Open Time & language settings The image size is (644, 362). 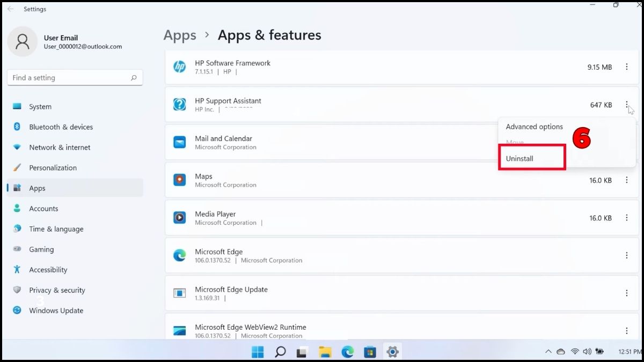point(75,229)
